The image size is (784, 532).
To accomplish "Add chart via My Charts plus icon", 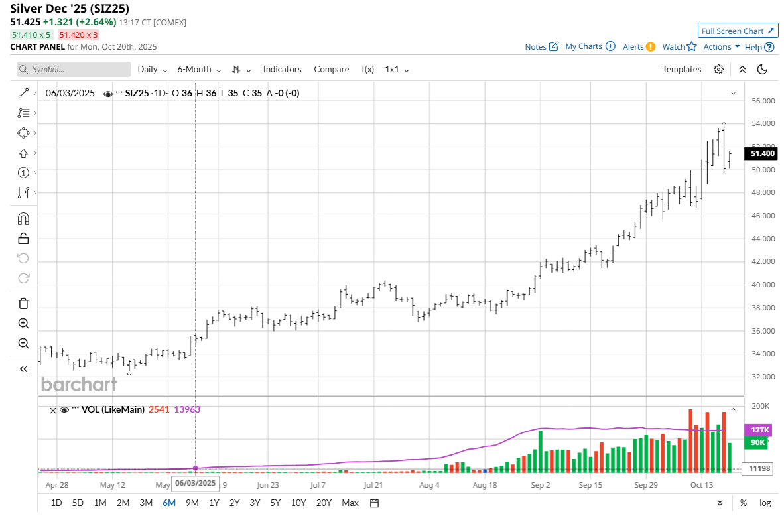I will [x=610, y=46].
